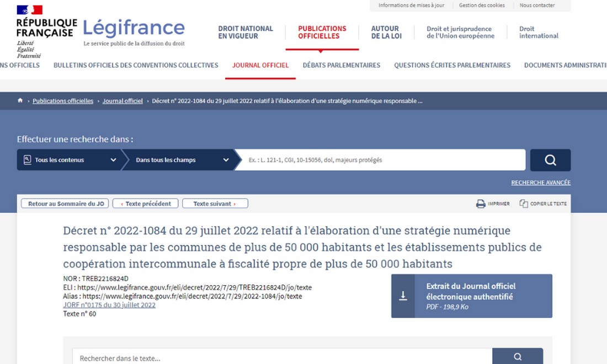Click the document icon in the content scope selector
This screenshot has width=607, height=364.
(27, 159)
